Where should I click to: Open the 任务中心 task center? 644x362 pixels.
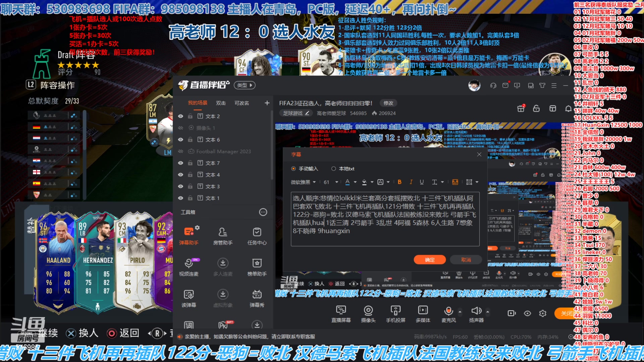pyautogui.click(x=257, y=236)
